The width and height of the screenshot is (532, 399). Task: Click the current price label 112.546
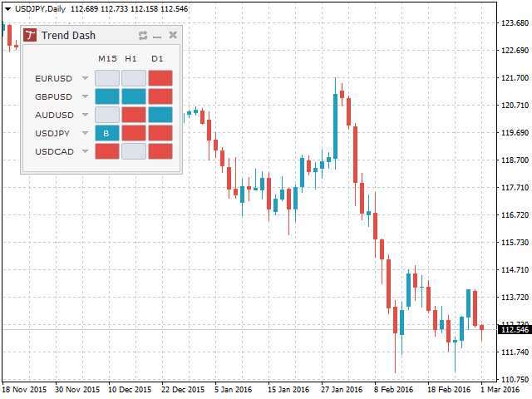515,329
